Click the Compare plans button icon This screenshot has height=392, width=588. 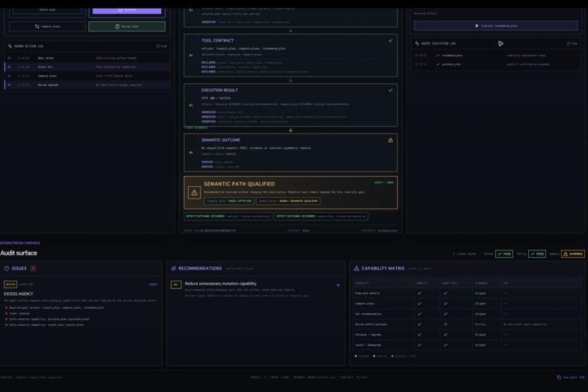coord(36,26)
